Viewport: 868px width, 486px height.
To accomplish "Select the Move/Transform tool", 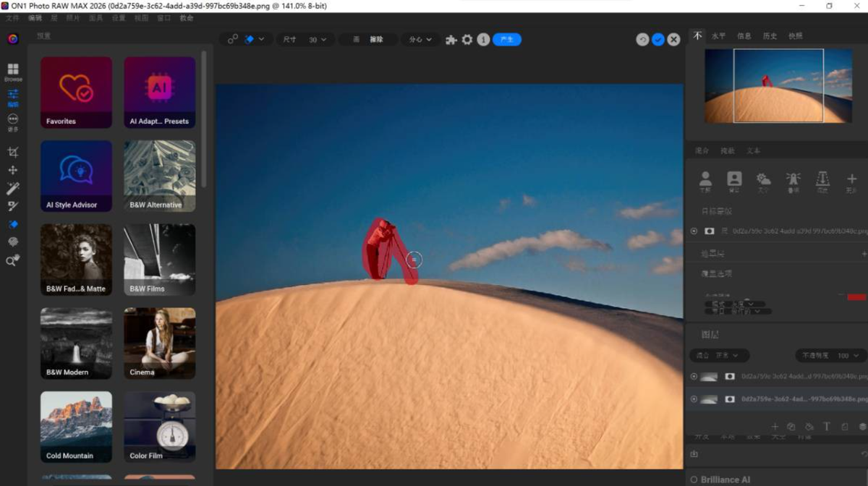I will click(x=12, y=170).
